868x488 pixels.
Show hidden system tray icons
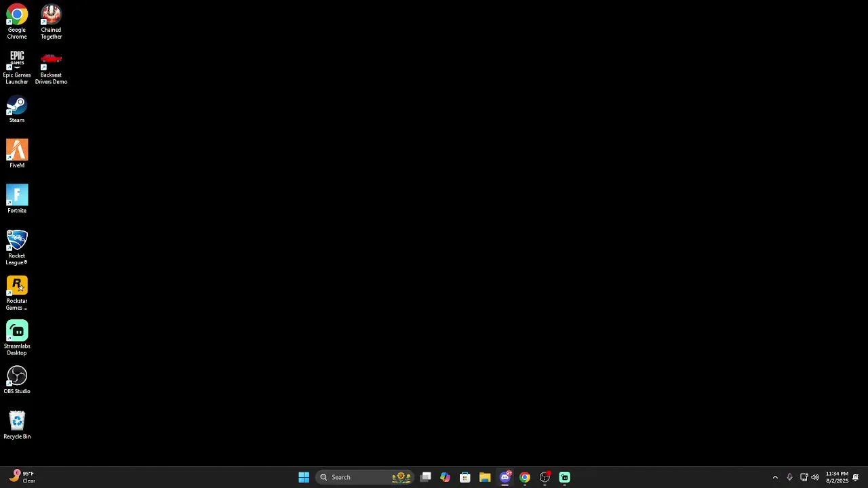(775, 477)
